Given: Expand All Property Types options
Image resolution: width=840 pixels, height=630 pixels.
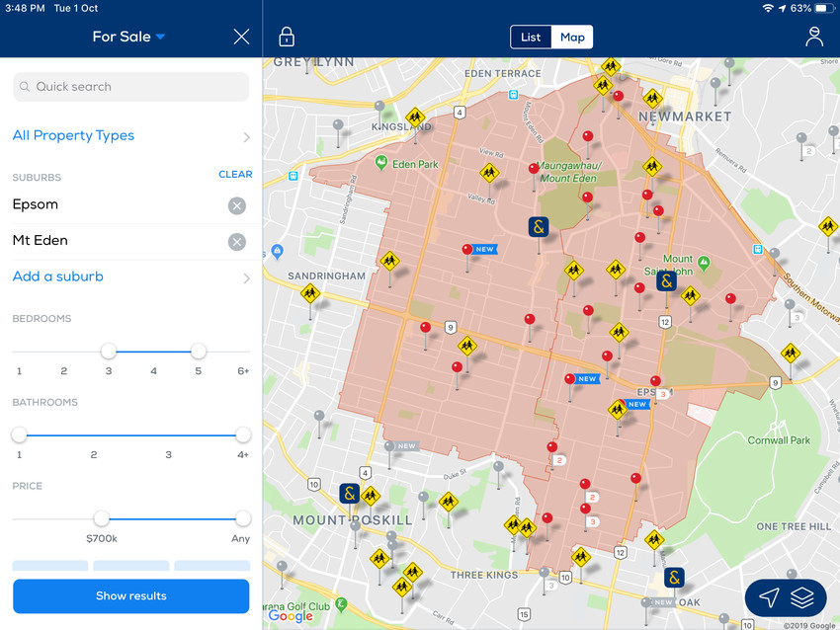Looking at the screenshot, I should [x=130, y=136].
